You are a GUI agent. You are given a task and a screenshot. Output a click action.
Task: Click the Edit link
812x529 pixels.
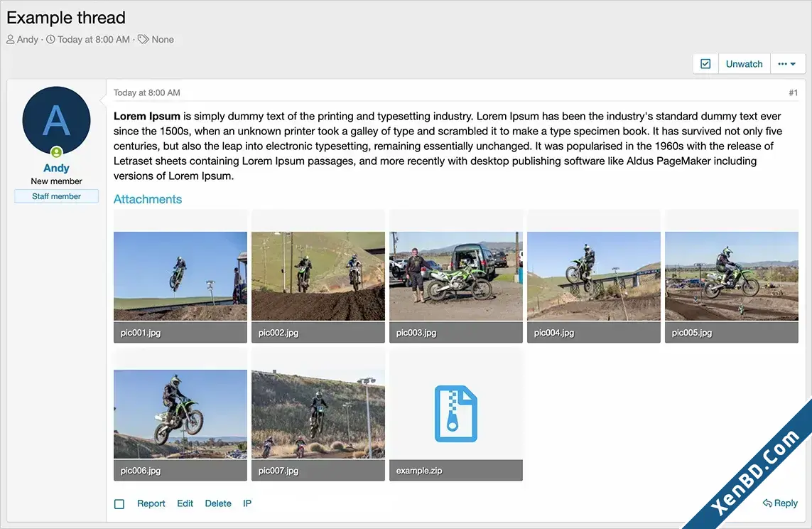pos(185,503)
